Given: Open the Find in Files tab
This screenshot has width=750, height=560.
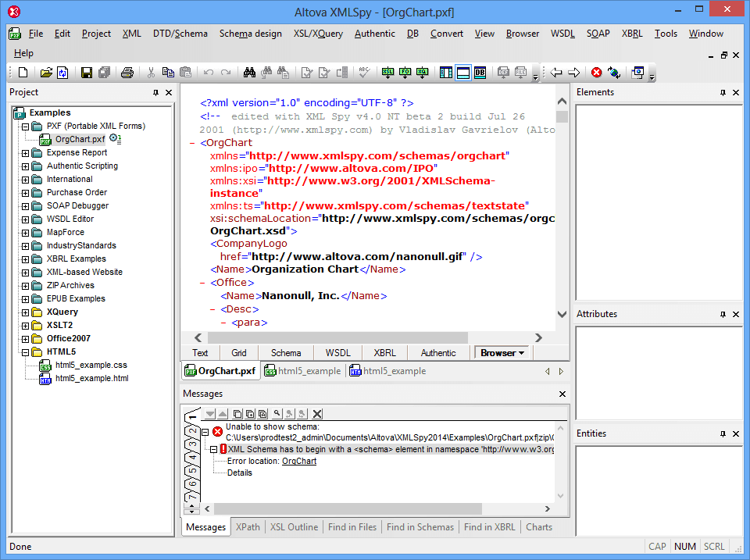Looking at the screenshot, I should click(352, 527).
